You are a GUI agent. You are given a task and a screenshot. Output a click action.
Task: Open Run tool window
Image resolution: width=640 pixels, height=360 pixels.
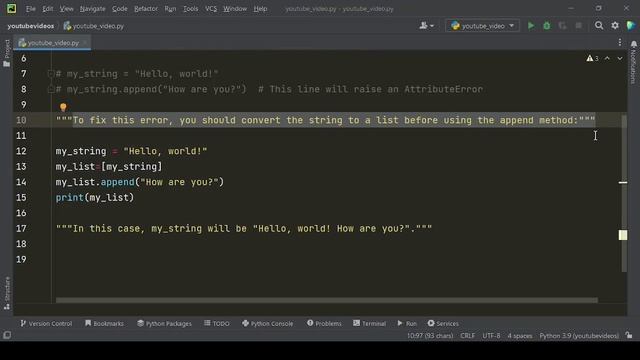click(x=407, y=323)
